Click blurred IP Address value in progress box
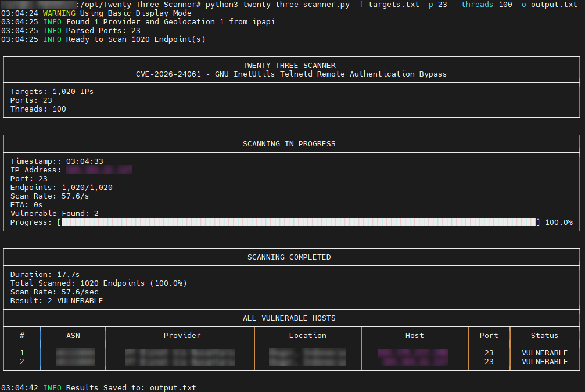This screenshot has width=585, height=392. 99,170
